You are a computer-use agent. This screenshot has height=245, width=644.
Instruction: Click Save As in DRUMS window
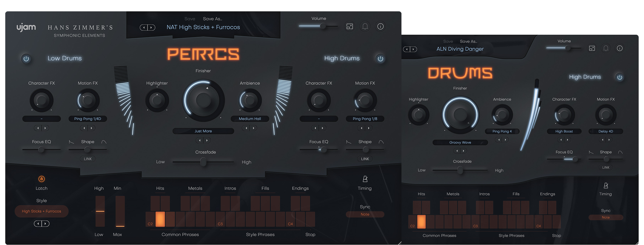468,42
